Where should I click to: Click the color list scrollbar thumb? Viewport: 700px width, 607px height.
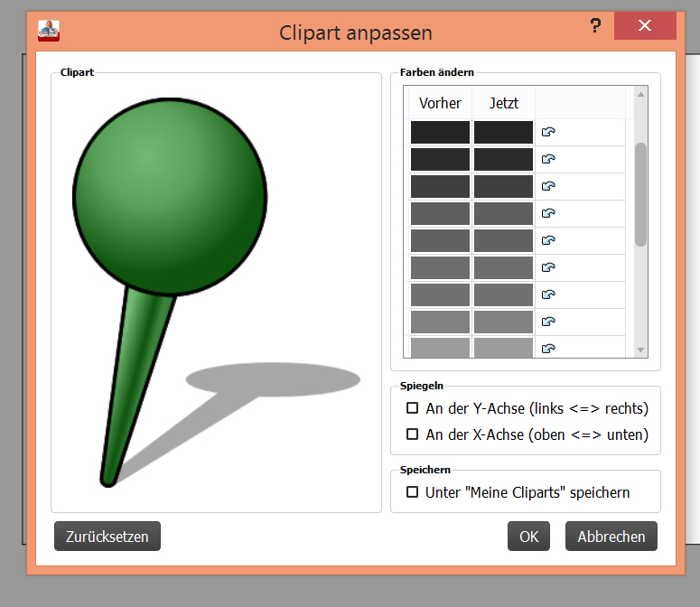tap(640, 194)
